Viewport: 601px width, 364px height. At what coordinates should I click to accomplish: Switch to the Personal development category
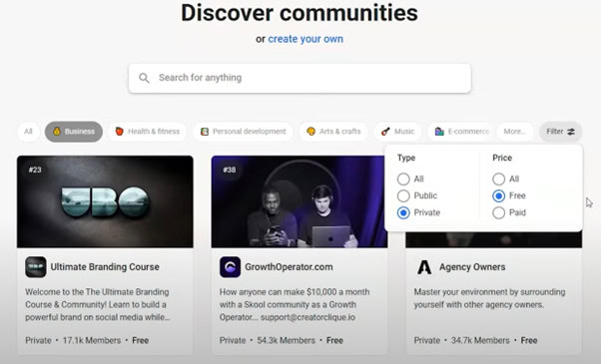pos(243,132)
